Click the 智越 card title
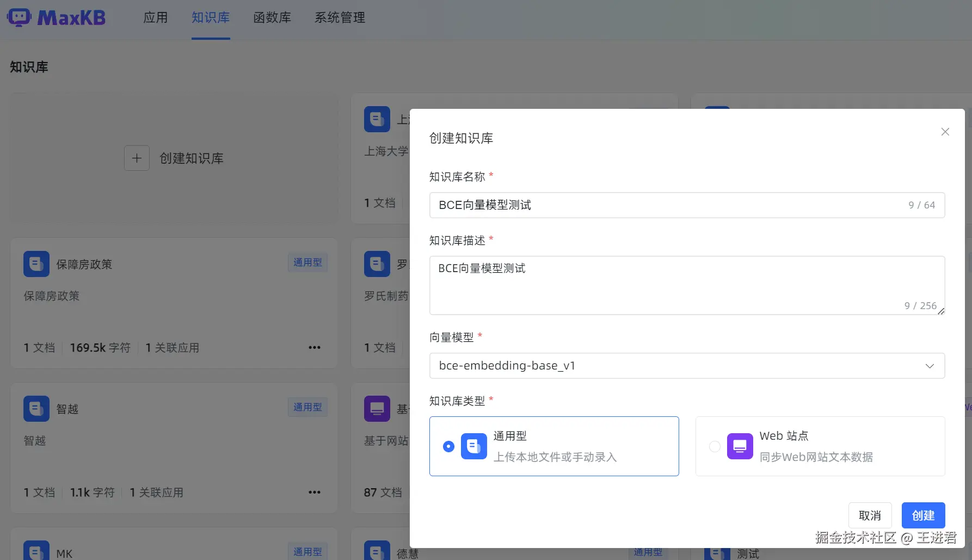The image size is (972, 560). click(x=67, y=409)
